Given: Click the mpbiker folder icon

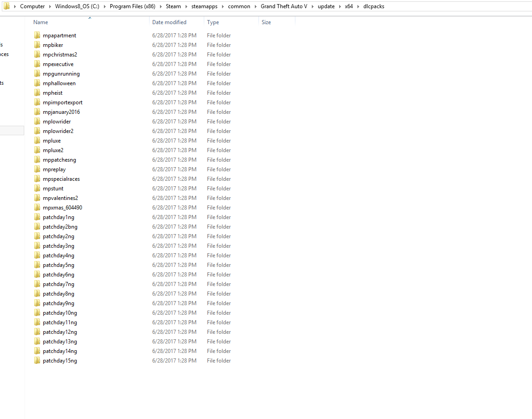Looking at the screenshot, I should [37, 45].
